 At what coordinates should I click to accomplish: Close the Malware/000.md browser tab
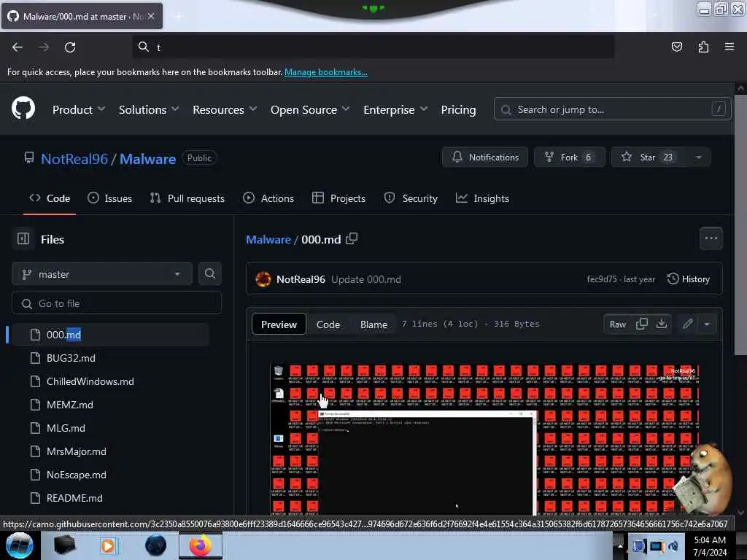point(151,16)
